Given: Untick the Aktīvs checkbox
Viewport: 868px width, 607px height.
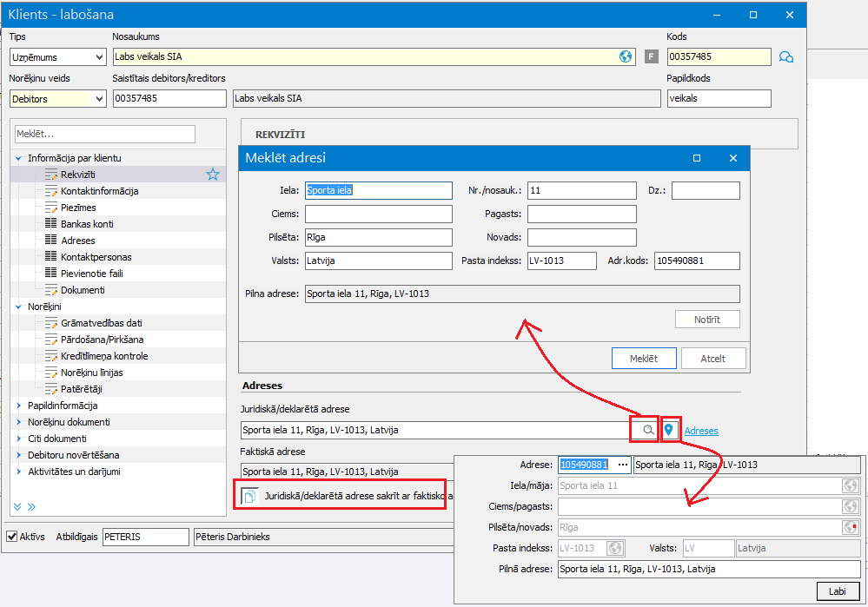Looking at the screenshot, I should pyautogui.click(x=12, y=537).
